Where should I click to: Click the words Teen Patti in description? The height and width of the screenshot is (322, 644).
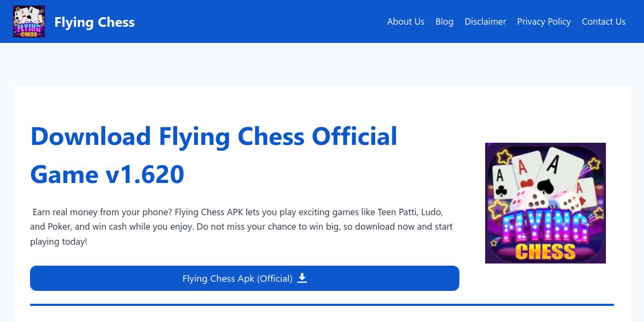[x=398, y=212]
